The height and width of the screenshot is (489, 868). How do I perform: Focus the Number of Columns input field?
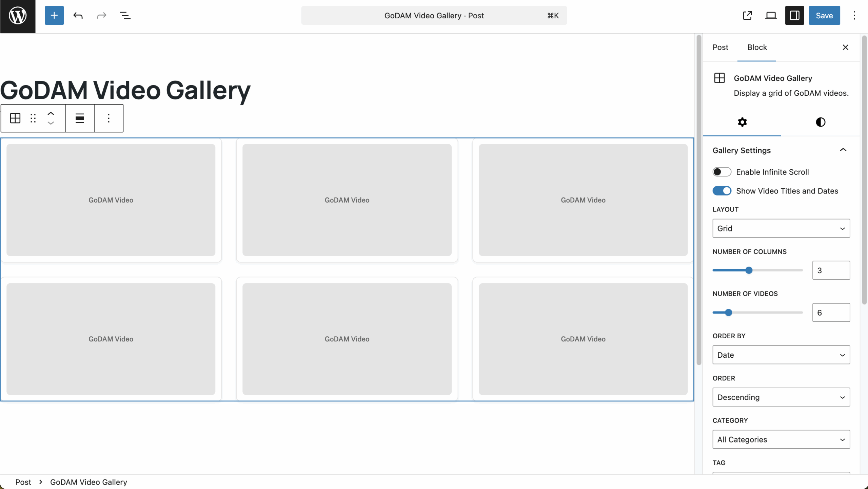[831, 270]
